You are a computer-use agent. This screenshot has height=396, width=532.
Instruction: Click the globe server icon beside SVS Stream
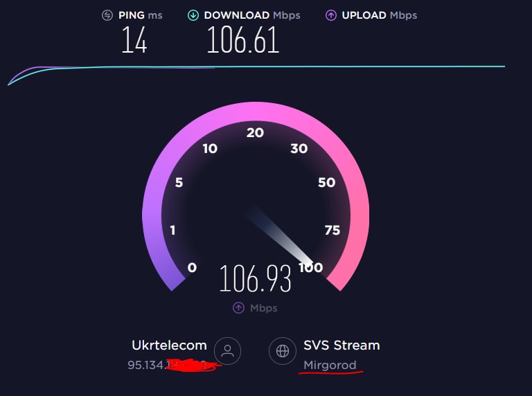pos(283,351)
